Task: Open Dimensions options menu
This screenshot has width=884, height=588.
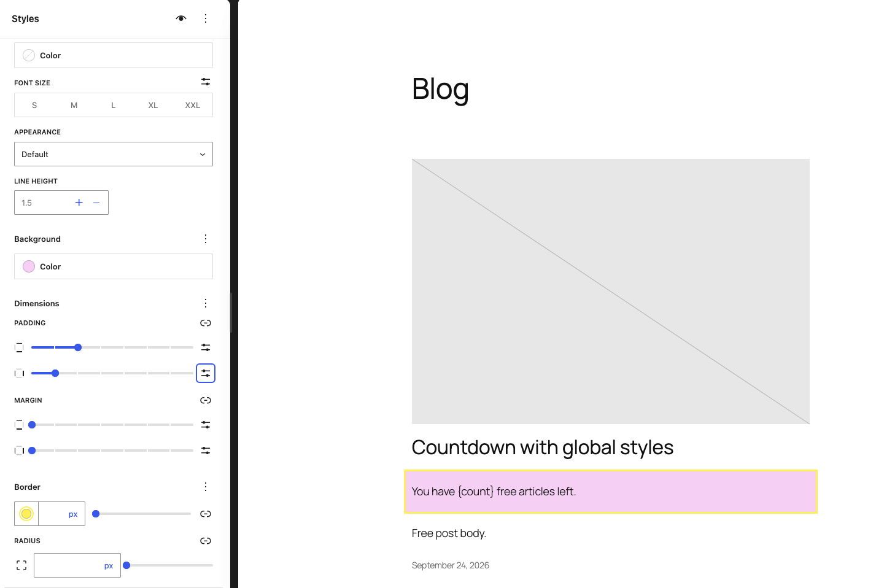Action: (206, 303)
